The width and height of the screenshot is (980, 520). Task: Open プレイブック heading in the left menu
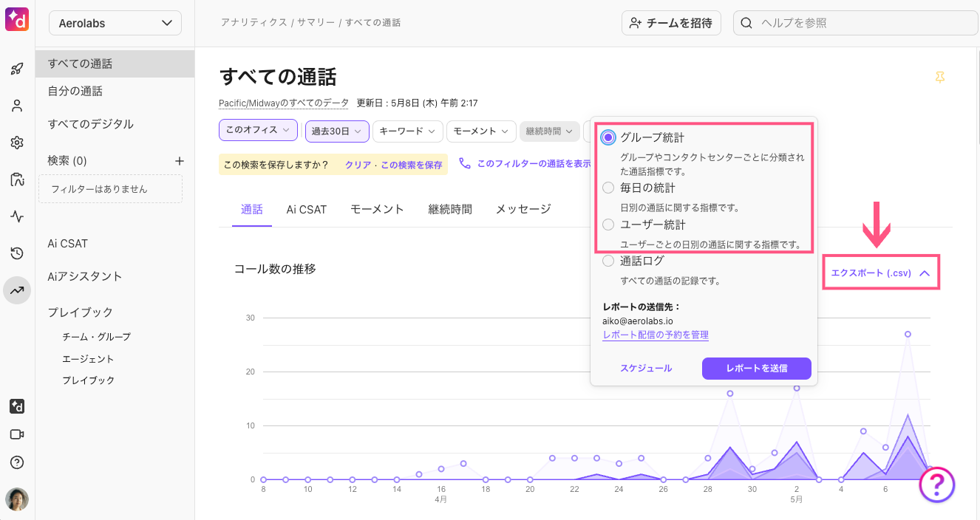[81, 312]
